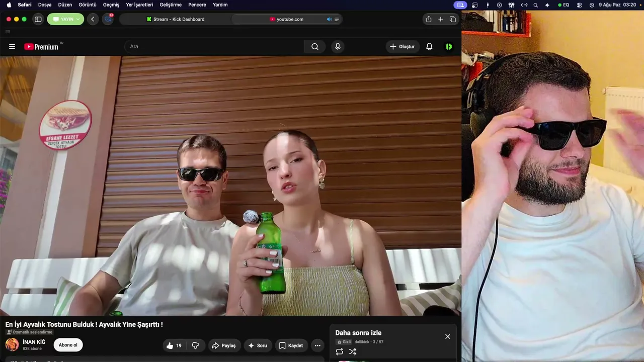644x362 pixels.
Task: Close the Daha sonra izle playlist panel
Action: click(x=448, y=336)
